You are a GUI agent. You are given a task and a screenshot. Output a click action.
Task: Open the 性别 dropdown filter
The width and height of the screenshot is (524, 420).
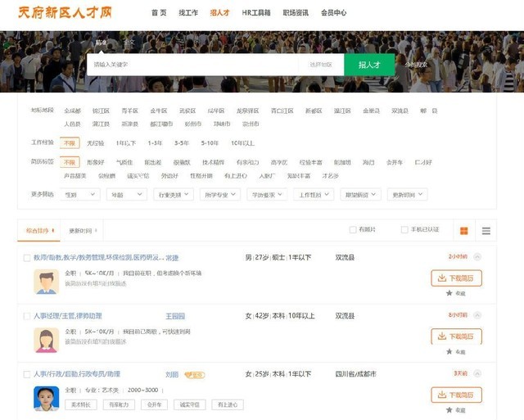pyautogui.click(x=81, y=195)
